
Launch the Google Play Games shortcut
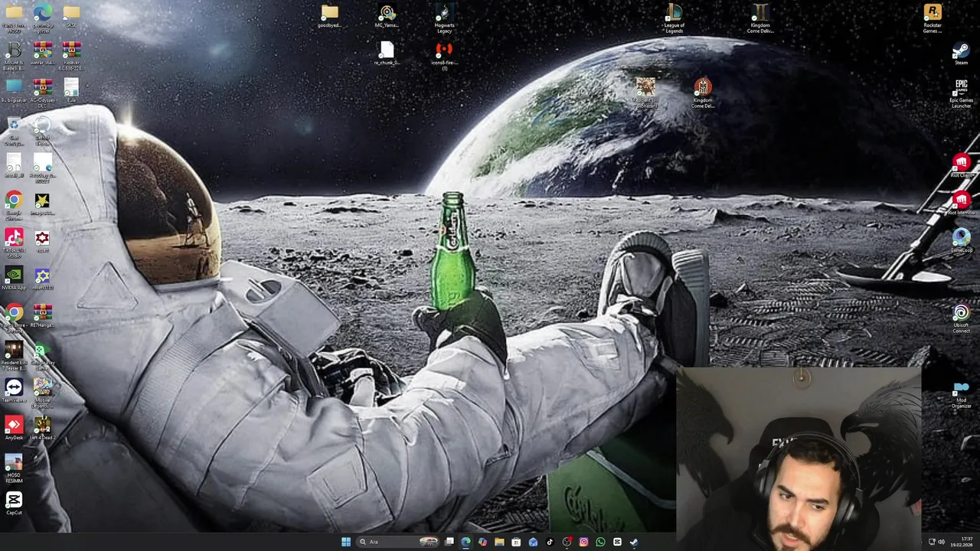click(42, 357)
